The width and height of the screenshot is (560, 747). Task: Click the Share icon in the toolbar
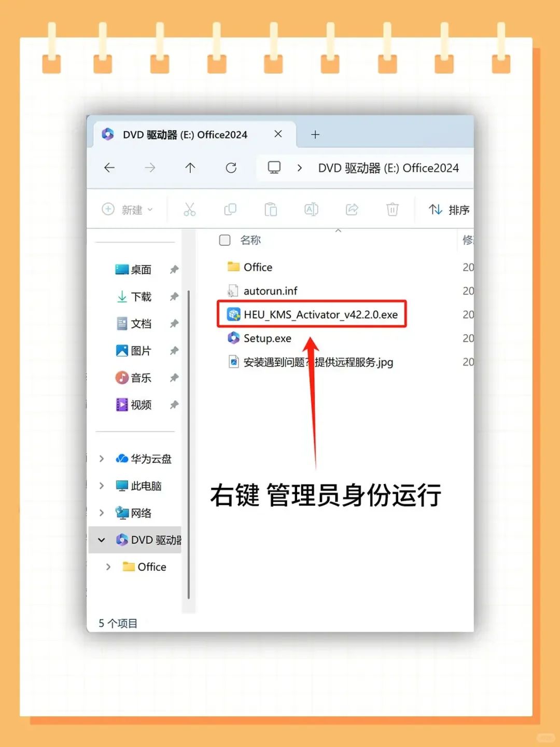pyautogui.click(x=352, y=209)
